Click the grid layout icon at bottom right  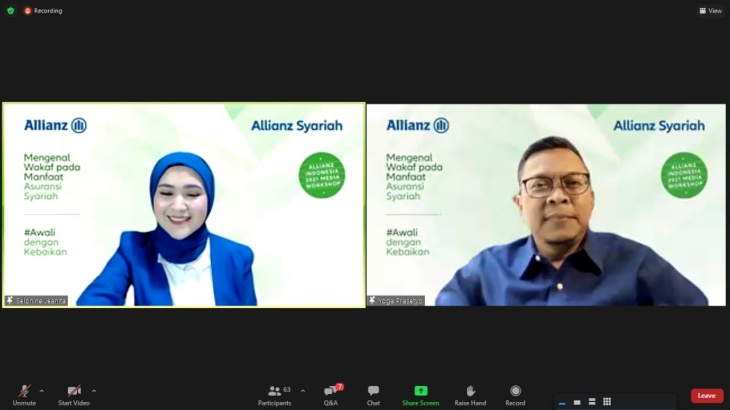[607, 402]
